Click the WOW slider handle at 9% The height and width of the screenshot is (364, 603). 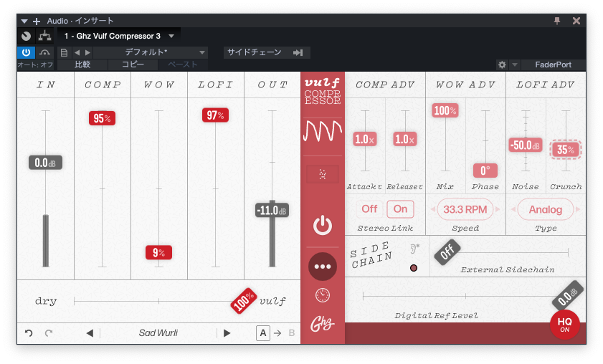[158, 252]
